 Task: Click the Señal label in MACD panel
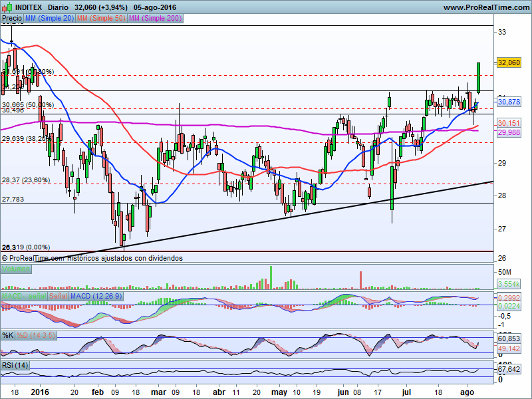[x=59, y=296]
